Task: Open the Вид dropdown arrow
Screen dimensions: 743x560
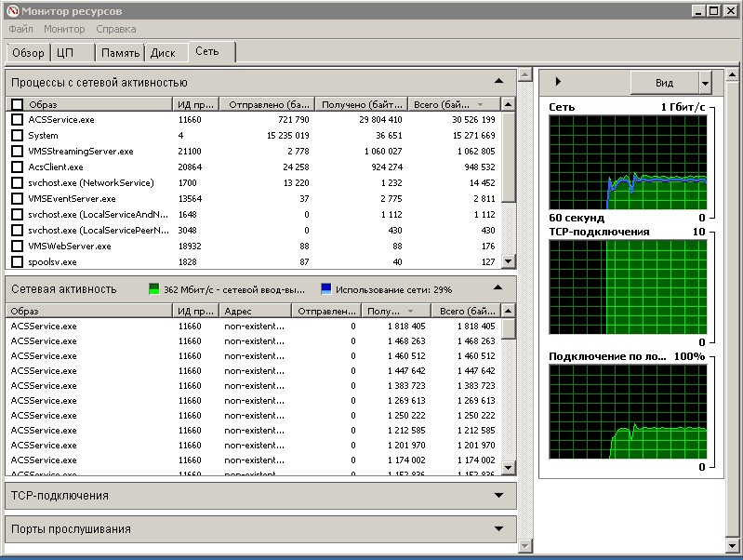Action: [x=705, y=83]
